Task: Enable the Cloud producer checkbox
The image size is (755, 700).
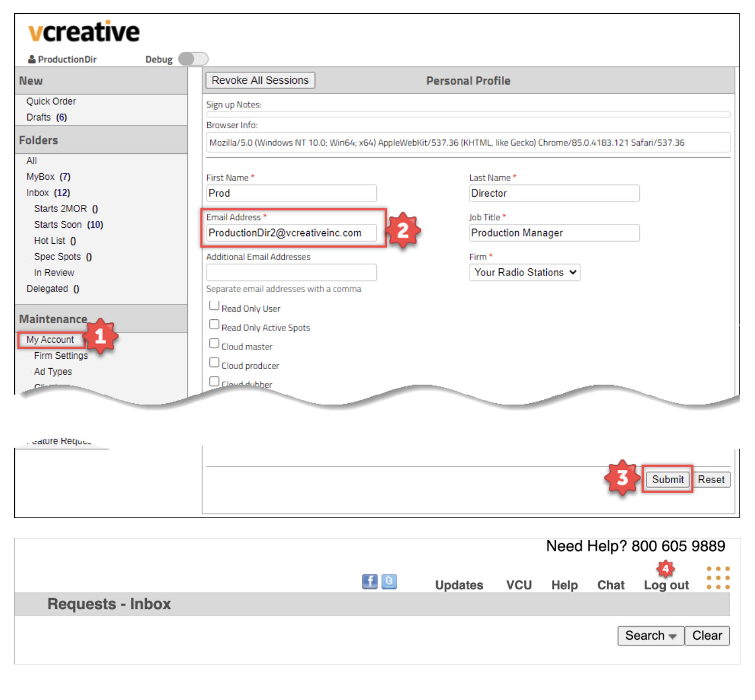Action: (214, 363)
